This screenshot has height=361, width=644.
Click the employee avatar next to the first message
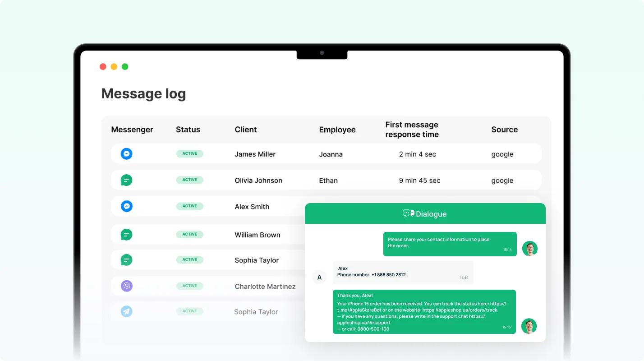click(529, 248)
